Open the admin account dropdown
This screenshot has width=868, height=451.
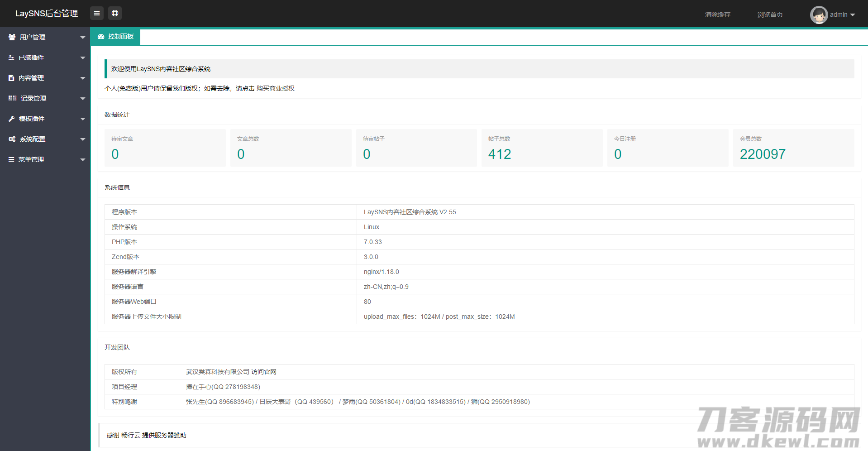(842, 15)
